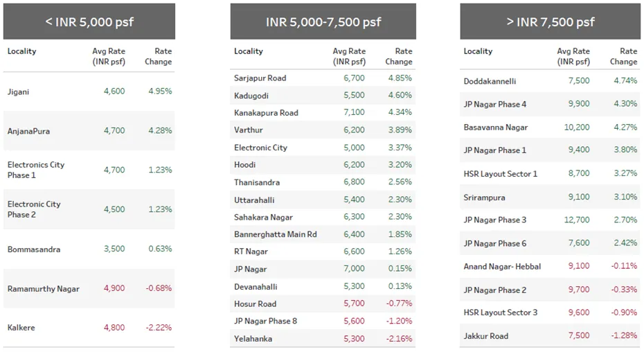Click the Basavanna Nagar 10,200 rate value

(x=576, y=127)
